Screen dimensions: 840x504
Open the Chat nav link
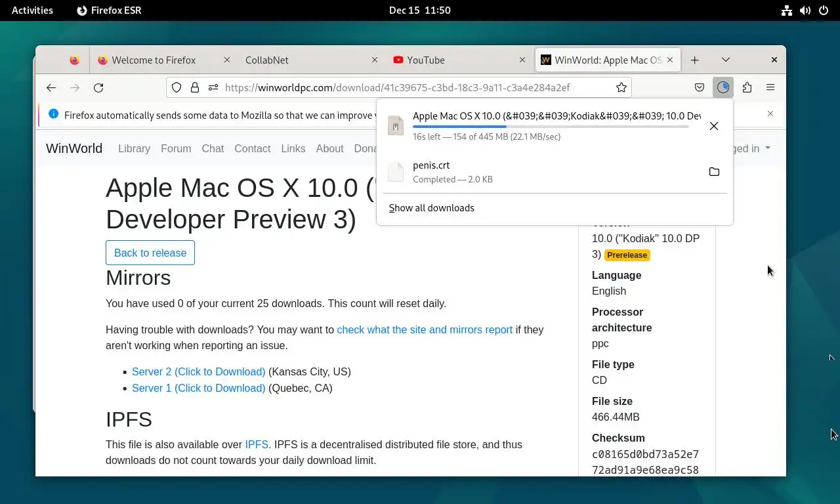coord(213,148)
